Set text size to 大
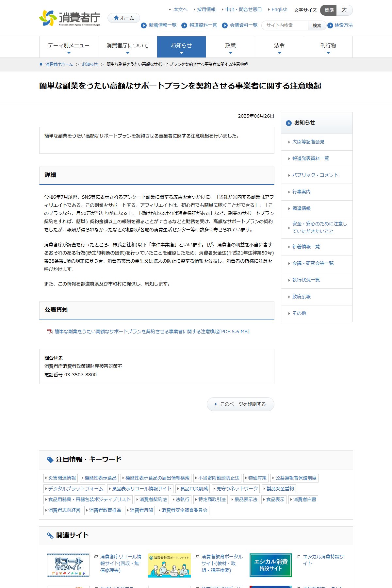392x588 pixels. 344,10
